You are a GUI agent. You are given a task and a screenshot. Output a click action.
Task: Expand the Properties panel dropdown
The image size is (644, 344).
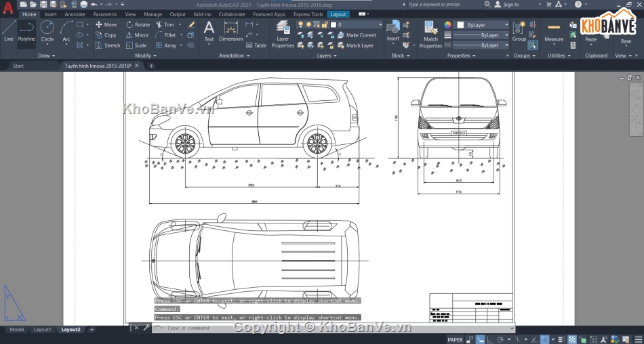(461, 56)
